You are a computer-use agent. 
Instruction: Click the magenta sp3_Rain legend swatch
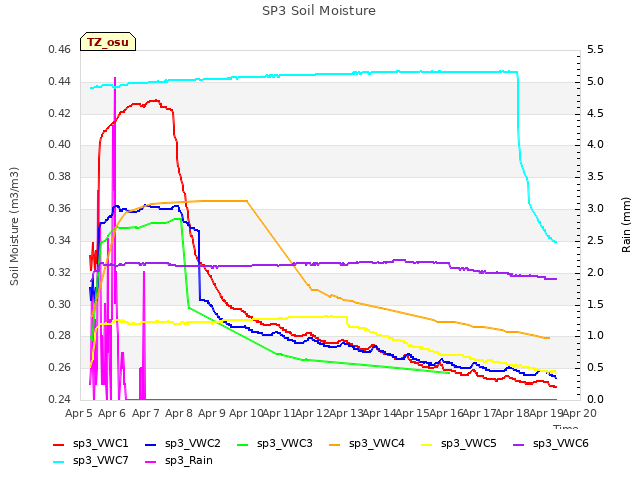click(151, 462)
